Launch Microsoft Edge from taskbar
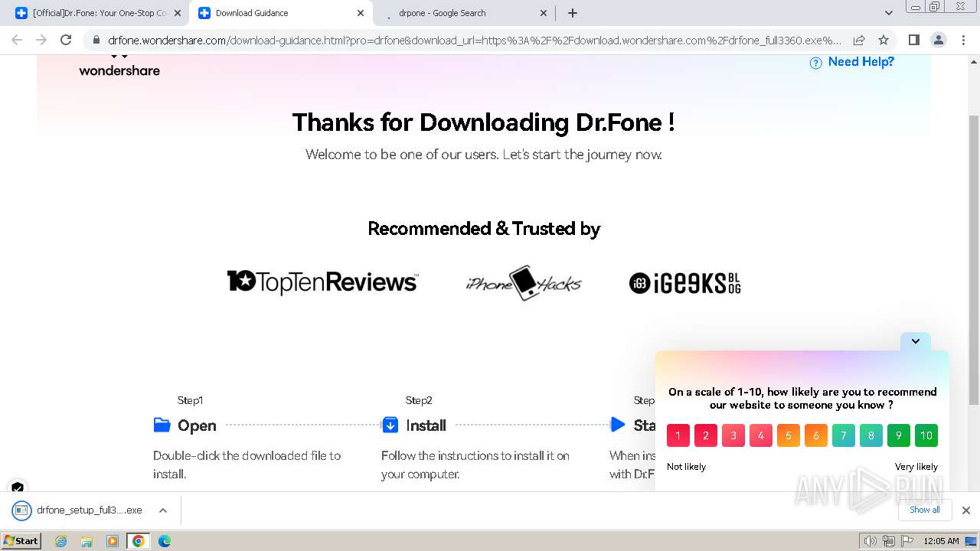The image size is (980, 551). pyautogui.click(x=164, y=541)
